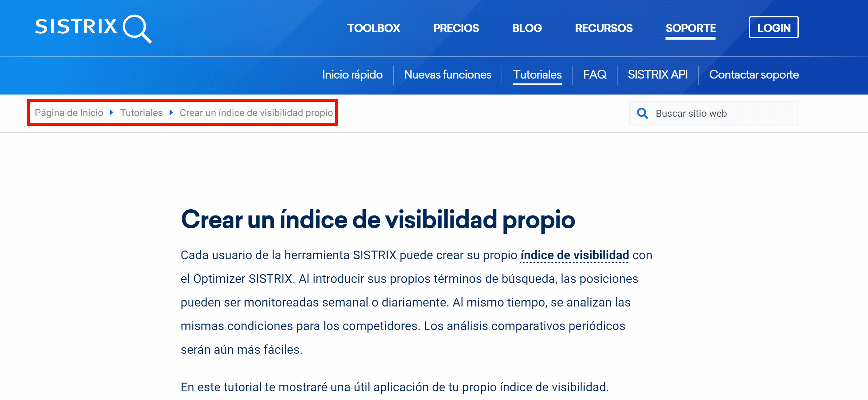The width and height of the screenshot is (868, 400).
Task: Click the search magnifier icon
Action: pyautogui.click(x=642, y=113)
